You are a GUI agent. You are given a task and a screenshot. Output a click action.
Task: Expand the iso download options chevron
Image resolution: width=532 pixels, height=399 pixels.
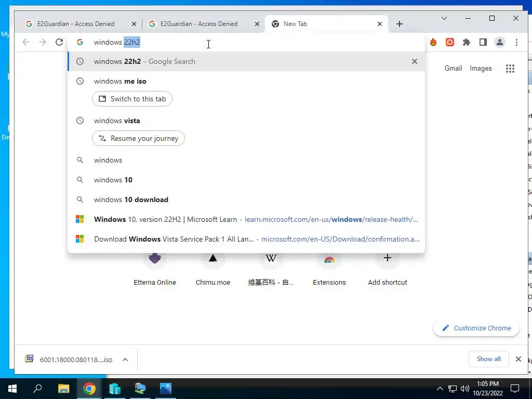click(125, 360)
